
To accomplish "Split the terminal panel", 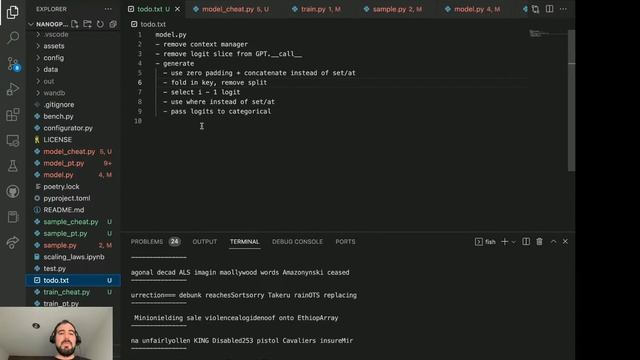I will tap(526, 242).
